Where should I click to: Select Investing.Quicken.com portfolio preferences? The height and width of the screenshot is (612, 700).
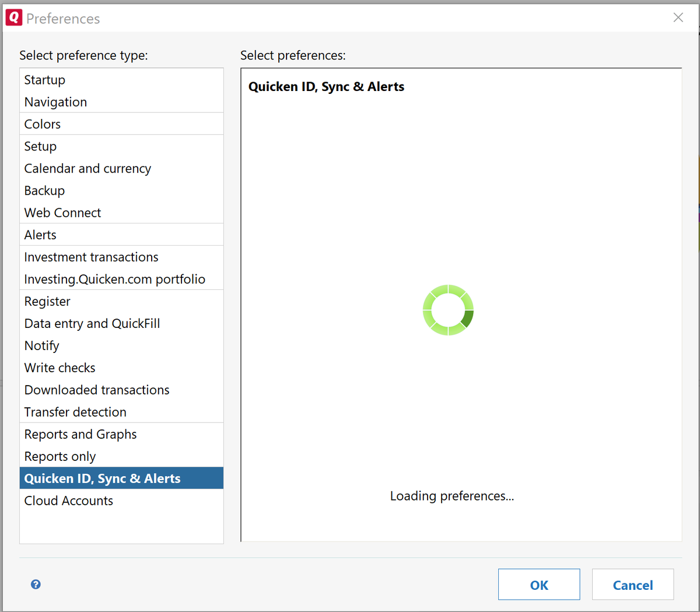coord(121,279)
